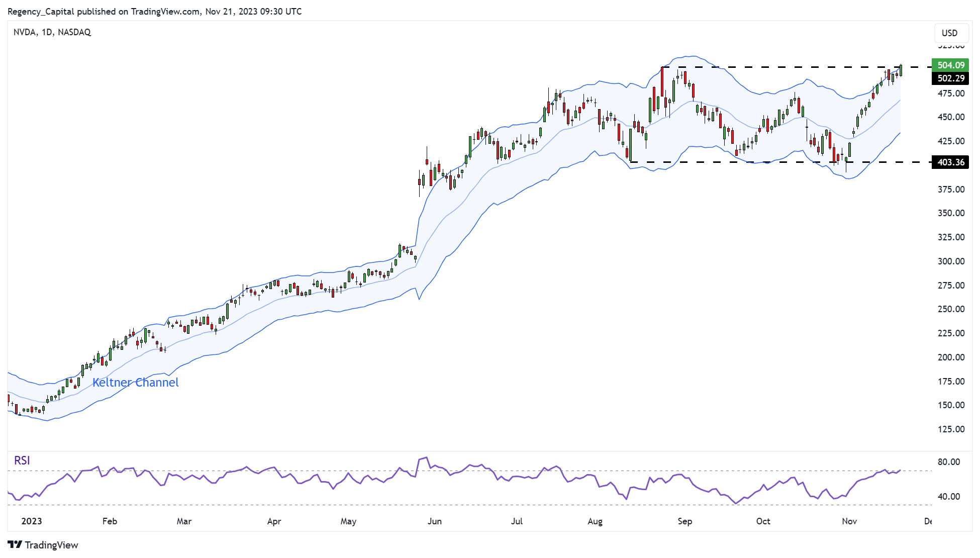980x558 pixels.
Task: Click the Jul label on time axis
Action: [x=517, y=521]
